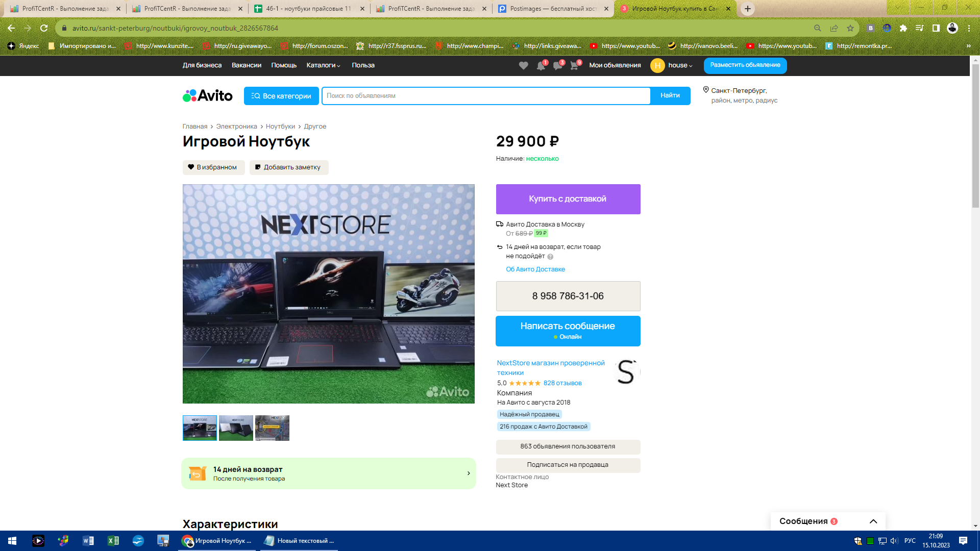Expand the 'Сообщения' chat panel

coord(873,521)
